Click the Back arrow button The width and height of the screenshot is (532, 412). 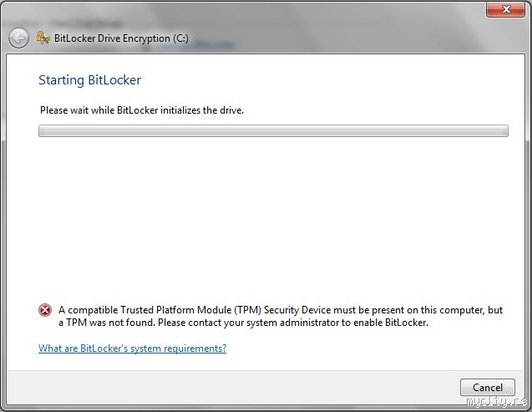[x=18, y=38]
